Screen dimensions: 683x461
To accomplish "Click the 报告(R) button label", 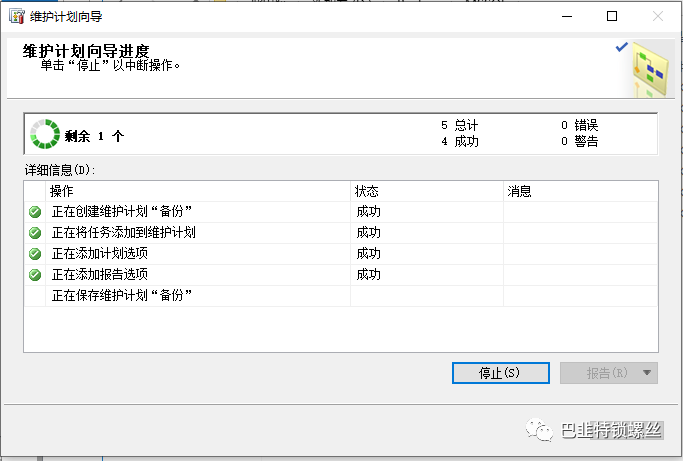I will pyautogui.click(x=607, y=373).
